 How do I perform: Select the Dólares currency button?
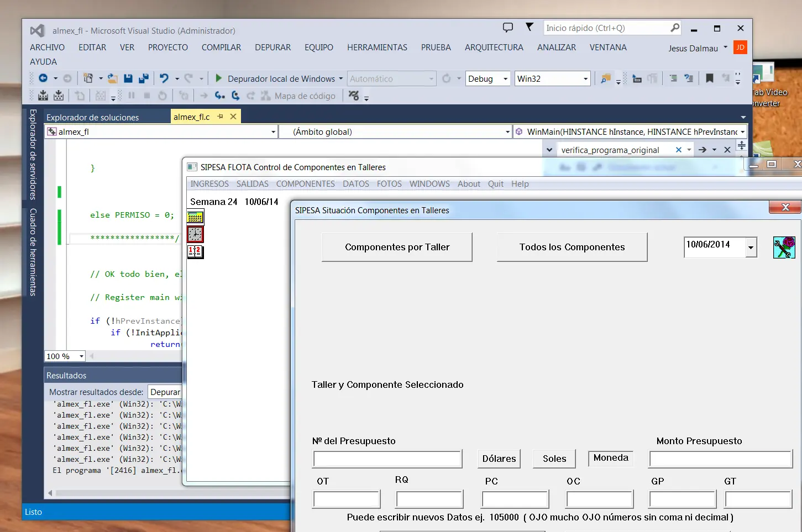click(x=499, y=459)
